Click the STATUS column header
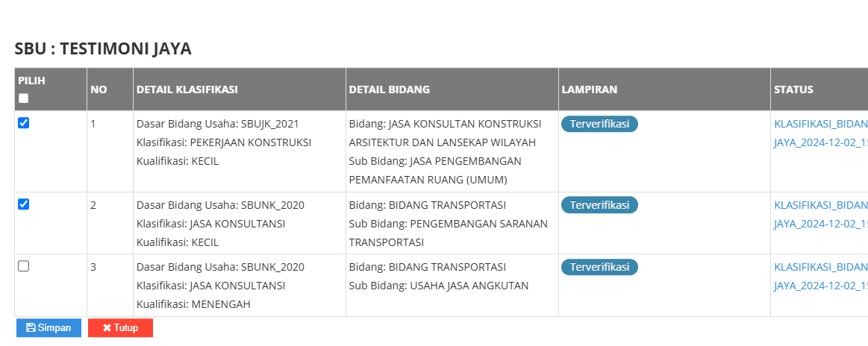The width and height of the screenshot is (868, 346). [x=793, y=89]
